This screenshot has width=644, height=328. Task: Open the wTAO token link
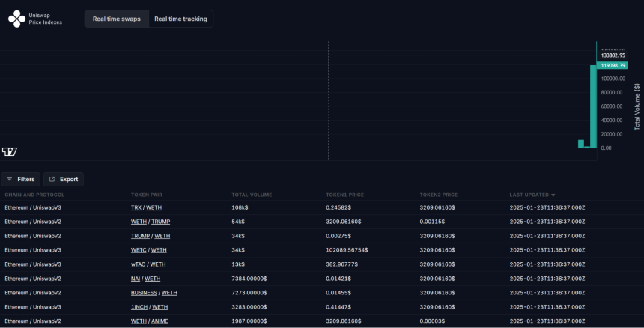138,264
